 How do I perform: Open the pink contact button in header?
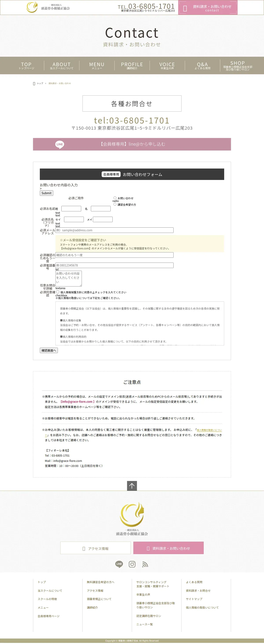(x=208, y=7)
